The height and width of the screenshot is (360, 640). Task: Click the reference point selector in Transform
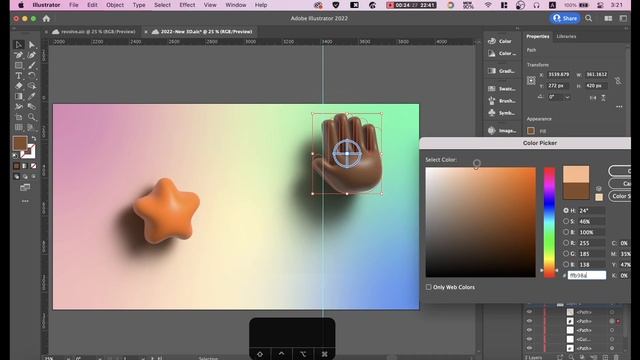tap(531, 80)
